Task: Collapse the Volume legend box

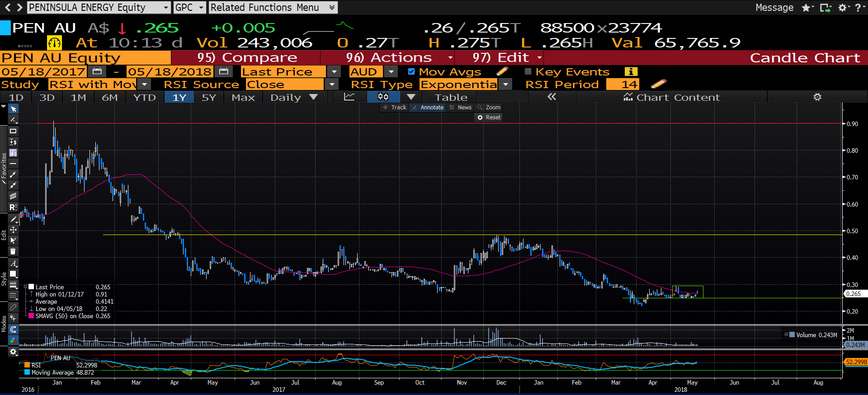Action: [786, 334]
